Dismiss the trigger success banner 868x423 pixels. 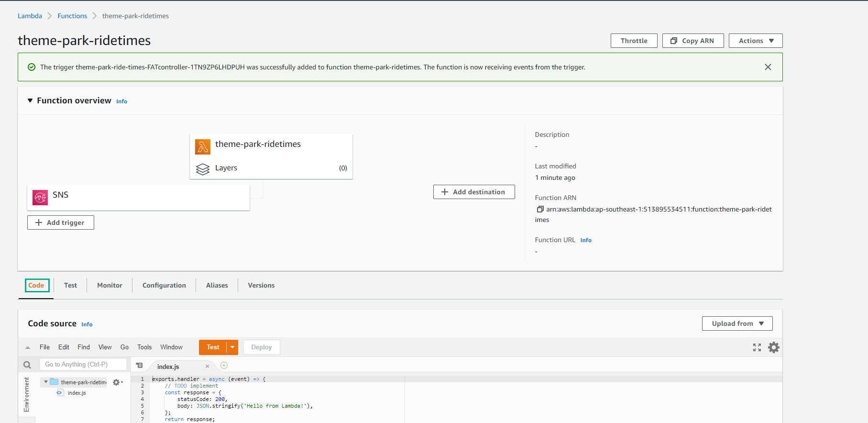pyautogui.click(x=768, y=67)
